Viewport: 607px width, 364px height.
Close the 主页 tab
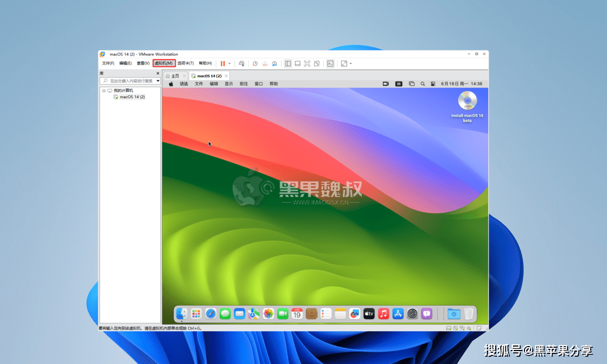184,76
